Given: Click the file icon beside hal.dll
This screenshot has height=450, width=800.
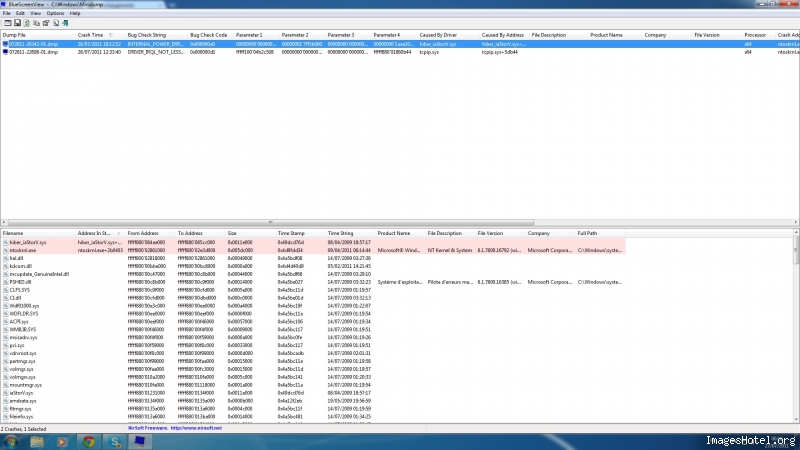Looking at the screenshot, I should 6,258.
